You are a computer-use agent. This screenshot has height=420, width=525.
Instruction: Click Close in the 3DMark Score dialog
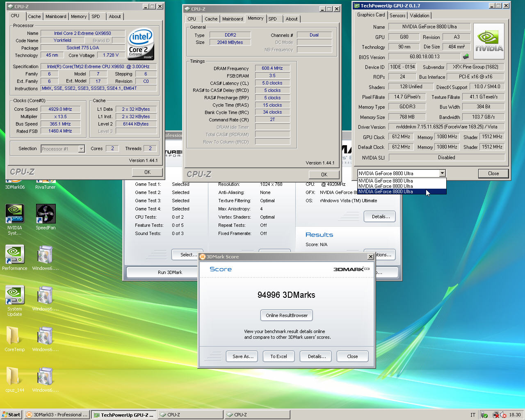point(352,356)
